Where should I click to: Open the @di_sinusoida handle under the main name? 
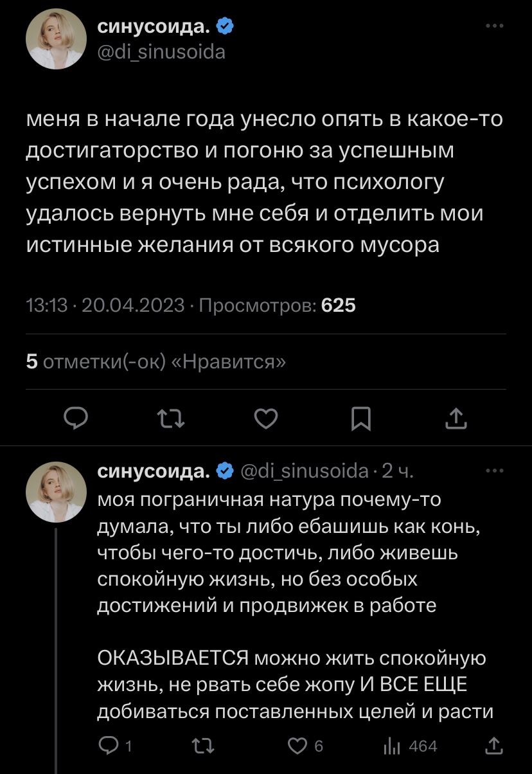[x=161, y=51]
